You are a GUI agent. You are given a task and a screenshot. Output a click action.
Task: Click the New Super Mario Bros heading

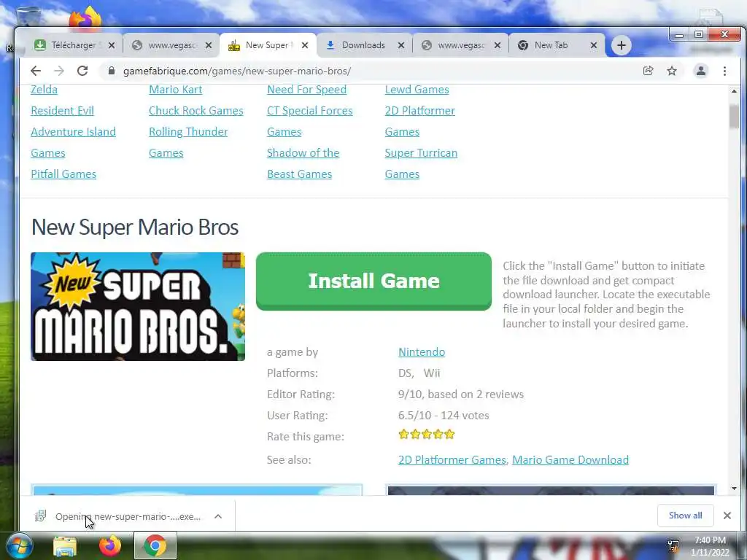point(135,227)
